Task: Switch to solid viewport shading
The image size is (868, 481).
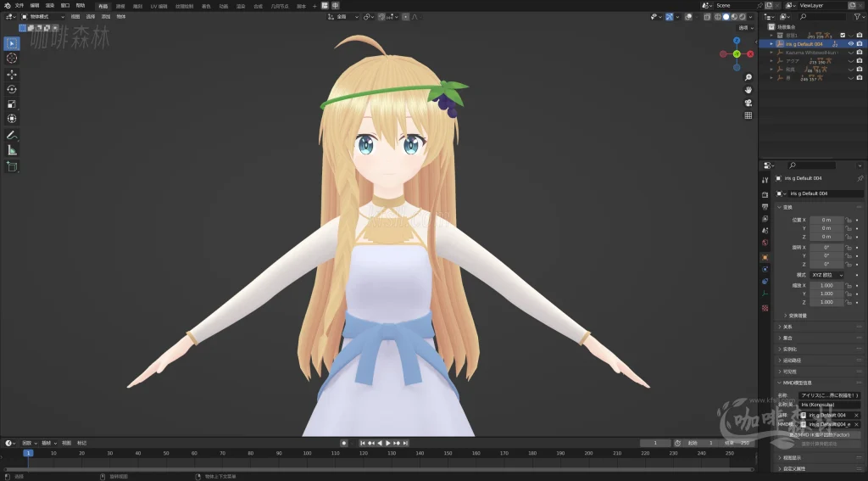Action: [726, 17]
